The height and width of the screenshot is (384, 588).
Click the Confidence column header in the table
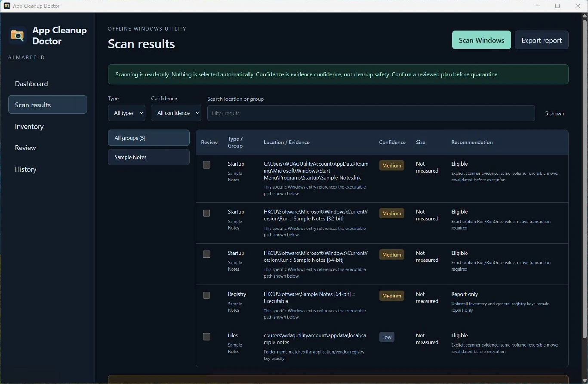[392, 142]
